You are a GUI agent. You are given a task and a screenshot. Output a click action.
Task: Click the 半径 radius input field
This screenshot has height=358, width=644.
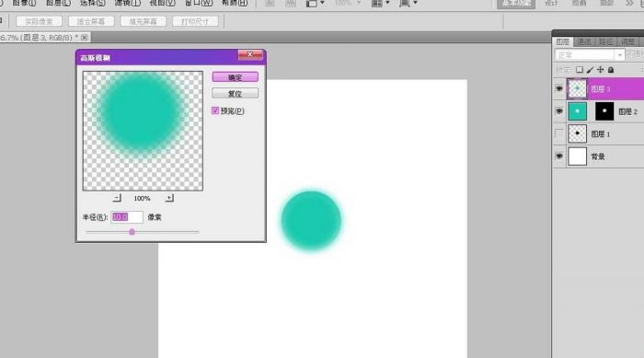pyautogui.click(x=127, y=217)
